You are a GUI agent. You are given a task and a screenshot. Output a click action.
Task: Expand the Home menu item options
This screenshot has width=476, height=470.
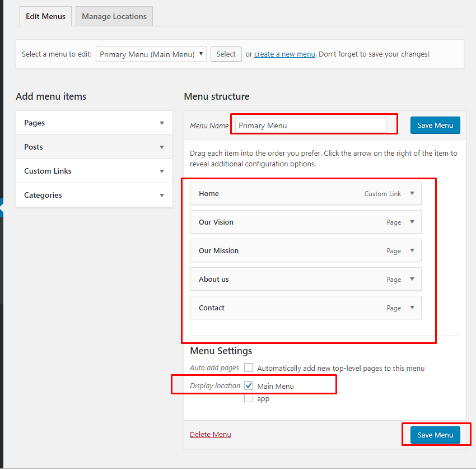[414, 193]
